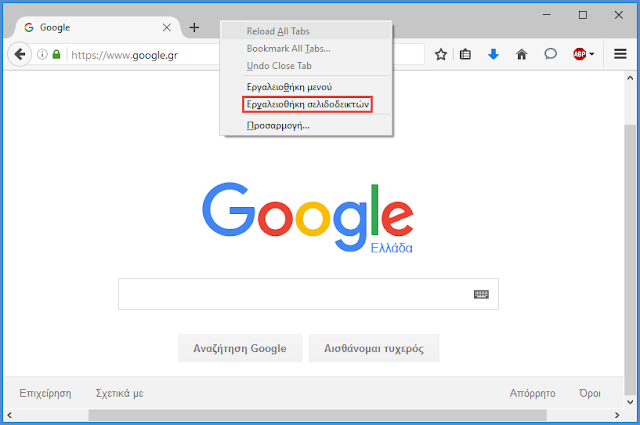This screenshot has height=425, width=640.
Task: Open the Όροι footer link
Action: [590, 393]
